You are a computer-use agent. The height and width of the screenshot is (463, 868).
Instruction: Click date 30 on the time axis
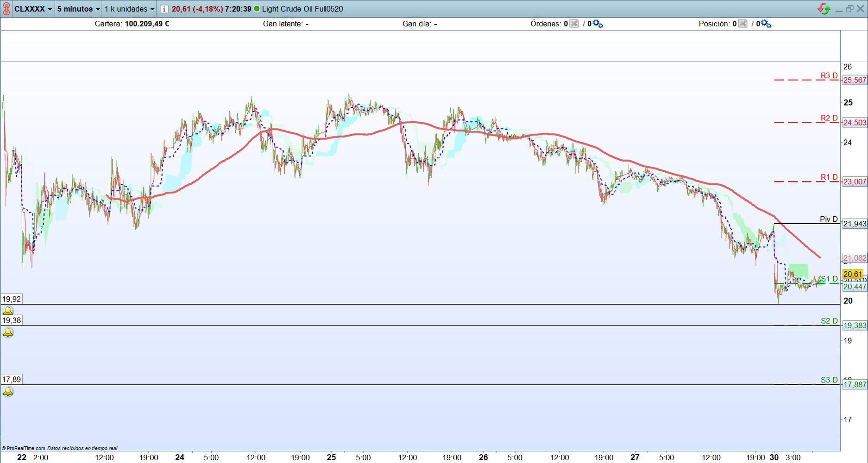coord(774,457)
